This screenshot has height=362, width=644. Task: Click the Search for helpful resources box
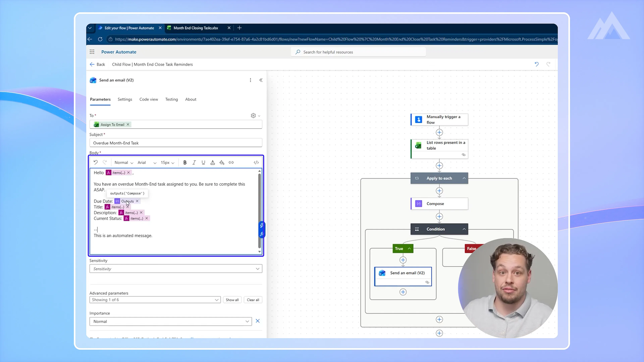tap(358, 52)
